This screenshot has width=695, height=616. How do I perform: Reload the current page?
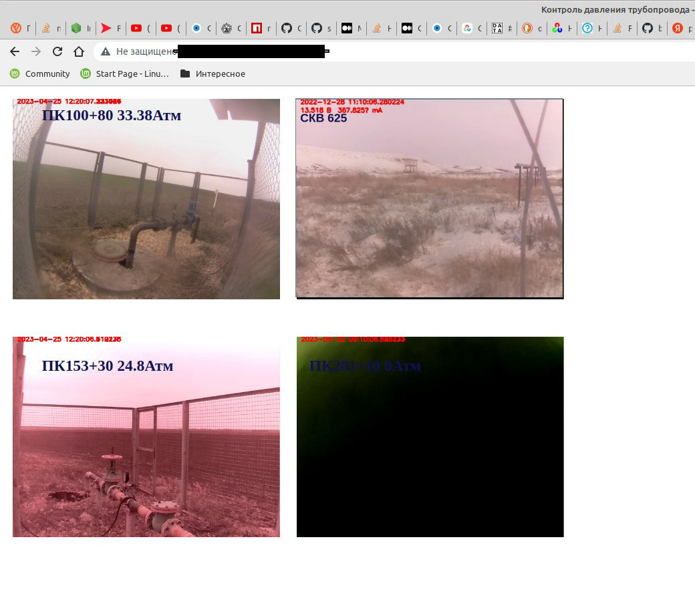coord(57,51)
